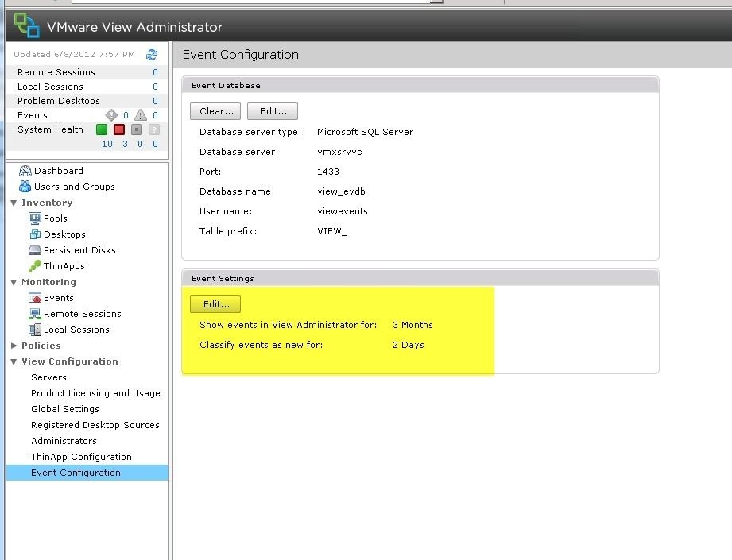
Task: Click the Events warning triangle icon
Action: (141, 115)
